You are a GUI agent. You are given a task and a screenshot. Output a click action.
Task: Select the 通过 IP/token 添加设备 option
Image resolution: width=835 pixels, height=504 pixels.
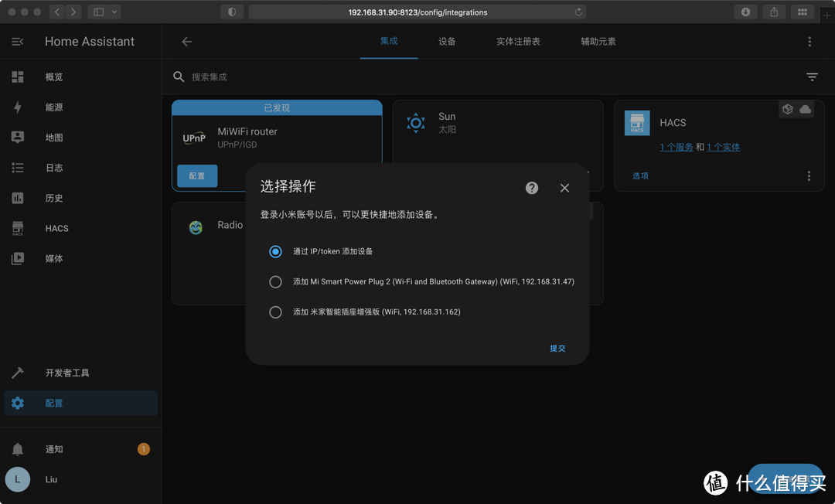[x=275, y=251]
